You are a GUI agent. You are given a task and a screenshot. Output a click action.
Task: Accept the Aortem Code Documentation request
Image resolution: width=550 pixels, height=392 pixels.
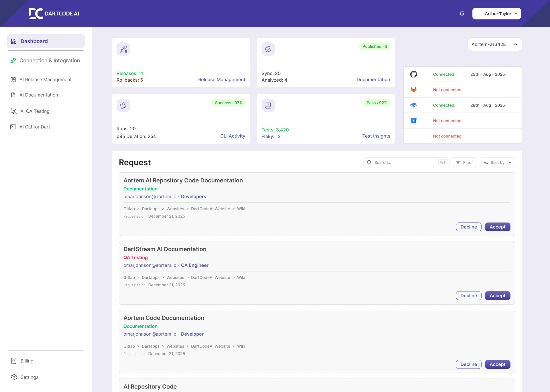498,364
